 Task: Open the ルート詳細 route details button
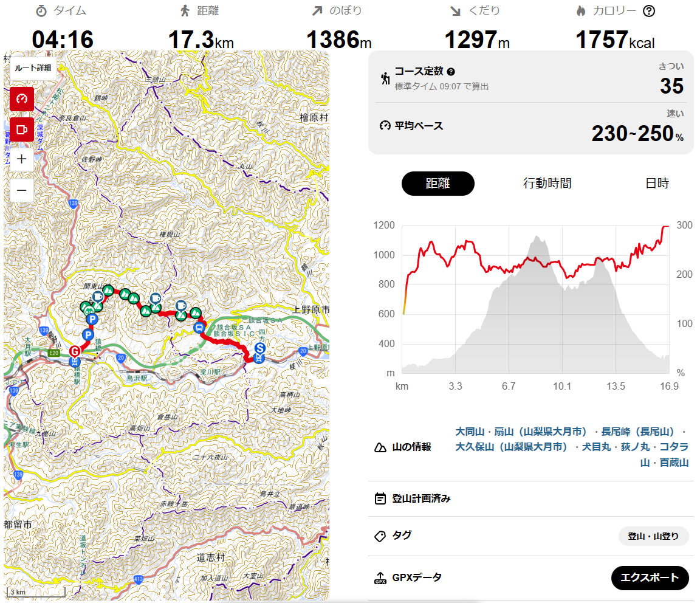tap(33, 68)
